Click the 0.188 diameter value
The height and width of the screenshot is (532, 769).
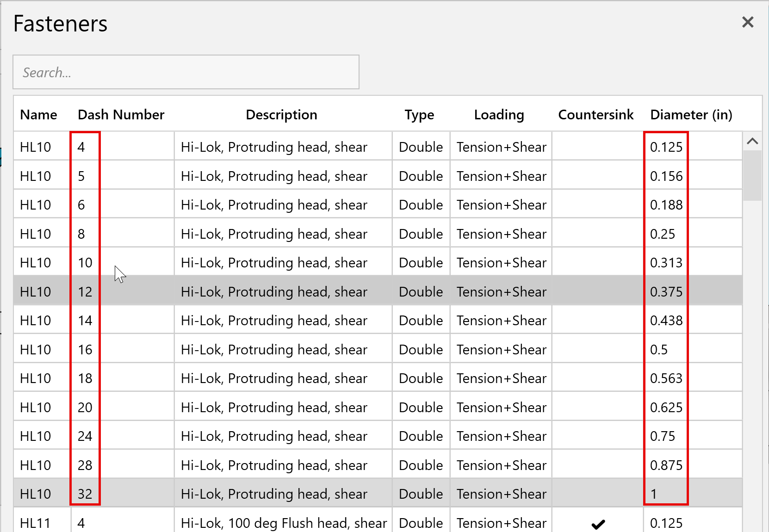pyautogui.click(x=666, y=205)
